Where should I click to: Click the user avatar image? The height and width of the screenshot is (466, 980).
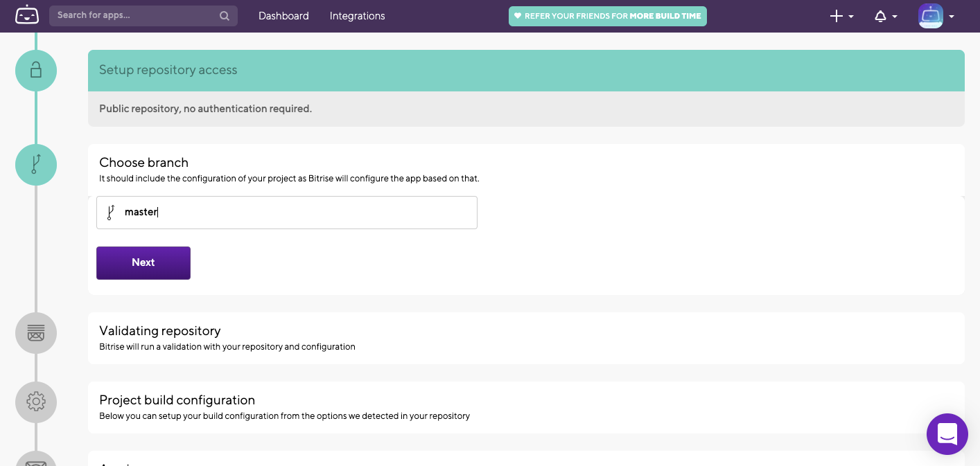(x=931, y=16)
